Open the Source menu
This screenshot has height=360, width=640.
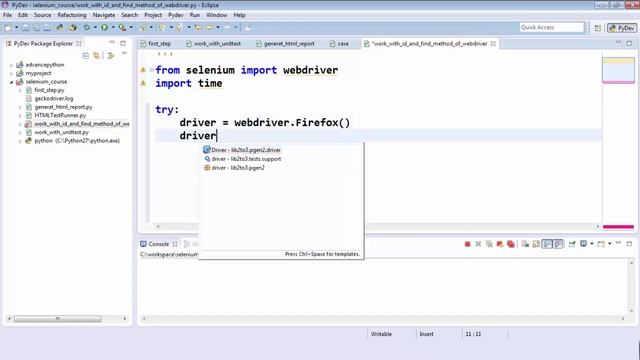point(42,15)
